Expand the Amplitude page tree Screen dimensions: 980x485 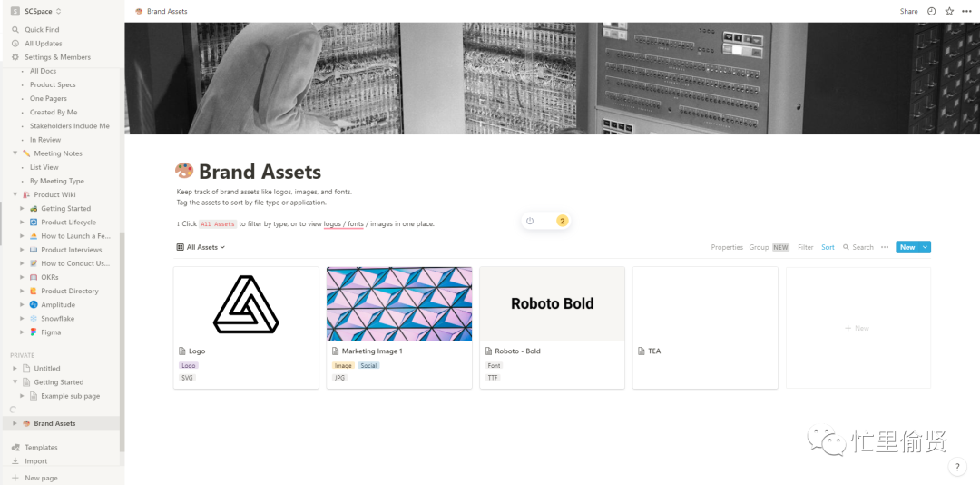[22, 305]
